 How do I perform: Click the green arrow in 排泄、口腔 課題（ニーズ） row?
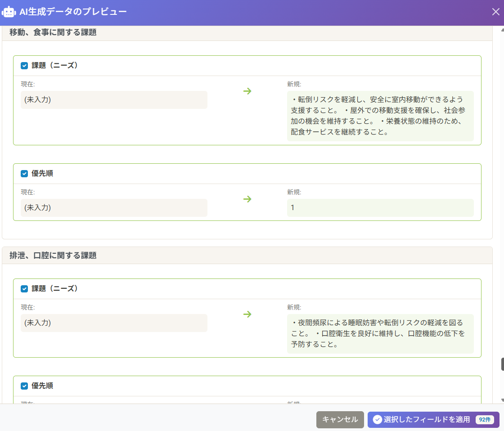coord(247,314)
